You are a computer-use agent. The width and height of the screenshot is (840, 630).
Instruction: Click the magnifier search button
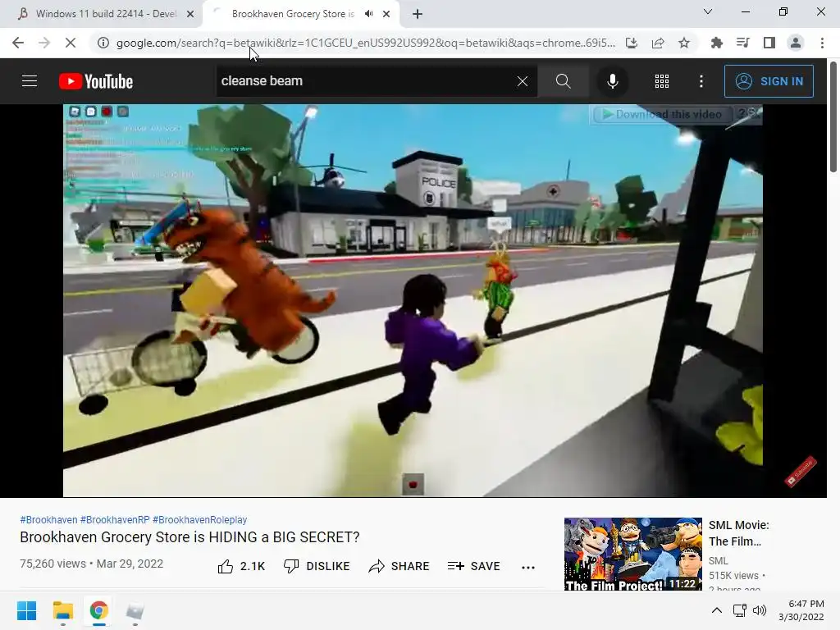pos(563,81)
